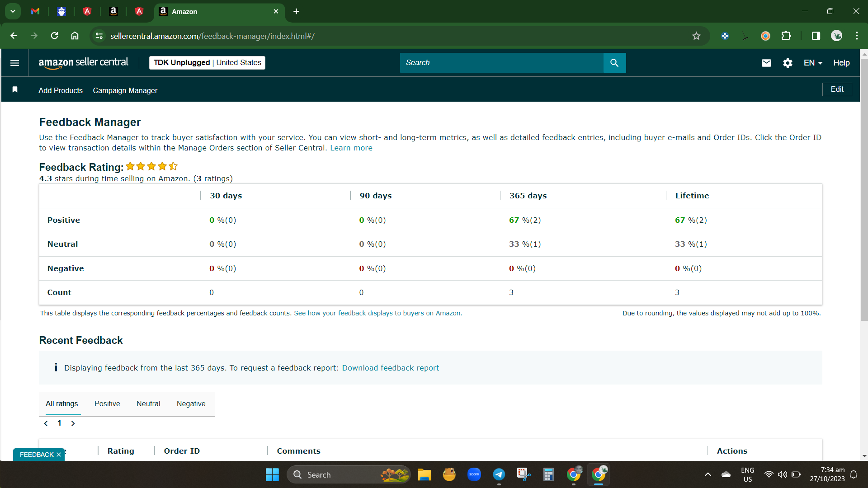
Task: Open the Add Products menu item
Action: (61, 90)
